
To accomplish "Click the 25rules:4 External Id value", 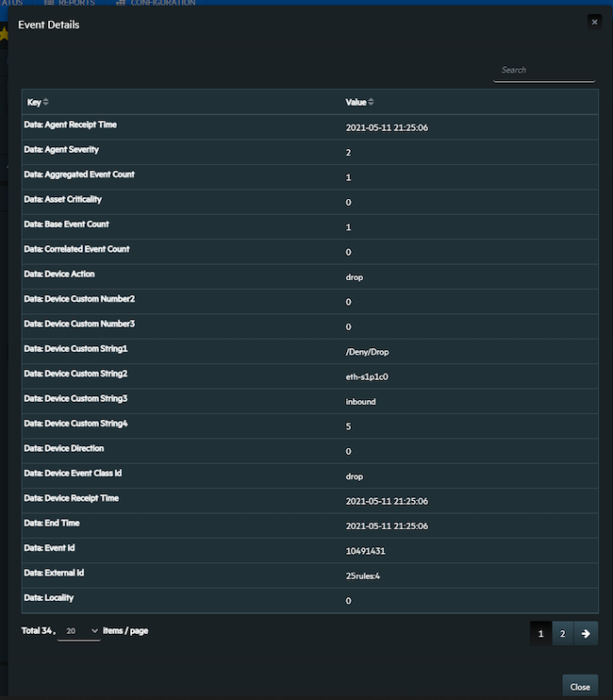I will (363, 575).
